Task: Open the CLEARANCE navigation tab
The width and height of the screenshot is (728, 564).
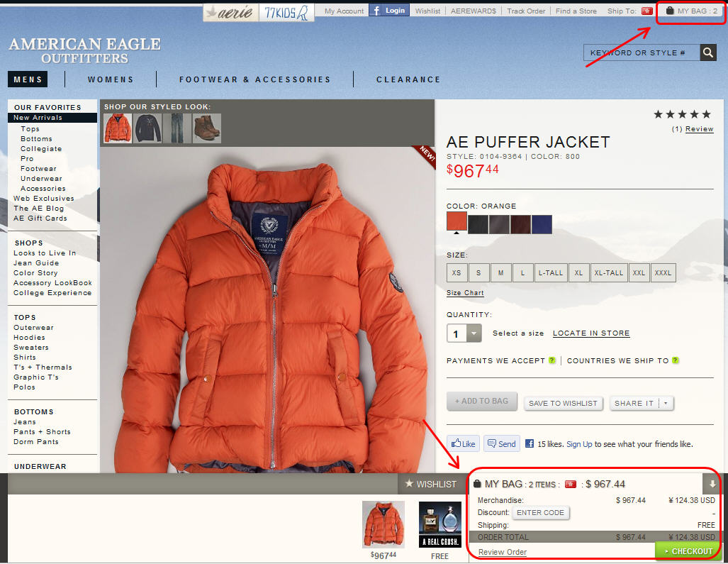Action: (x=408, y=79)
